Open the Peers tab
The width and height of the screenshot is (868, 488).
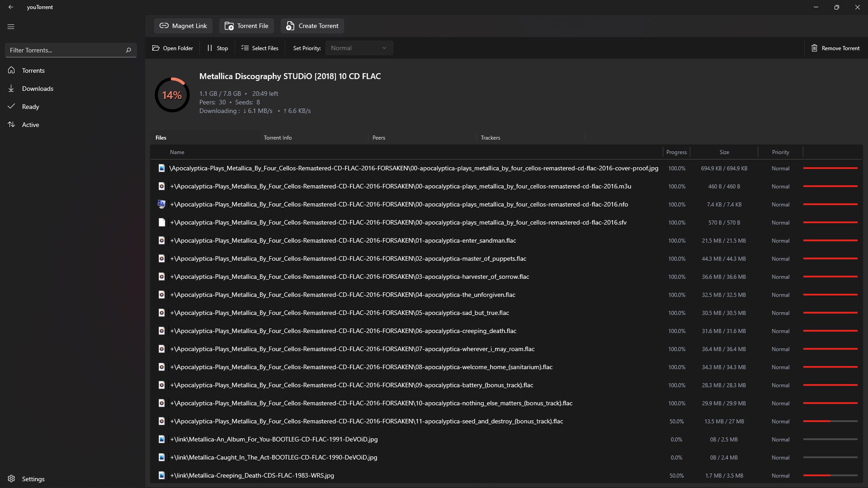point(379,138)
